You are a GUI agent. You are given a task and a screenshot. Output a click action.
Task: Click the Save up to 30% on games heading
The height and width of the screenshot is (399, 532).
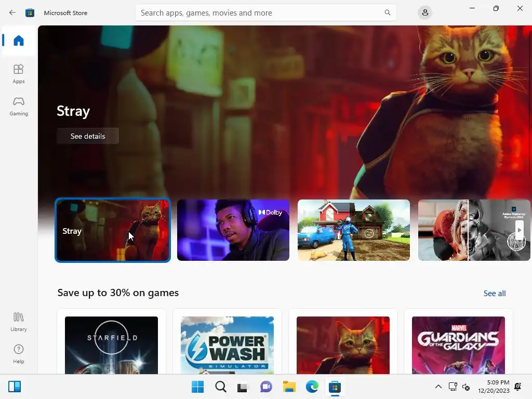coord(118,293)
